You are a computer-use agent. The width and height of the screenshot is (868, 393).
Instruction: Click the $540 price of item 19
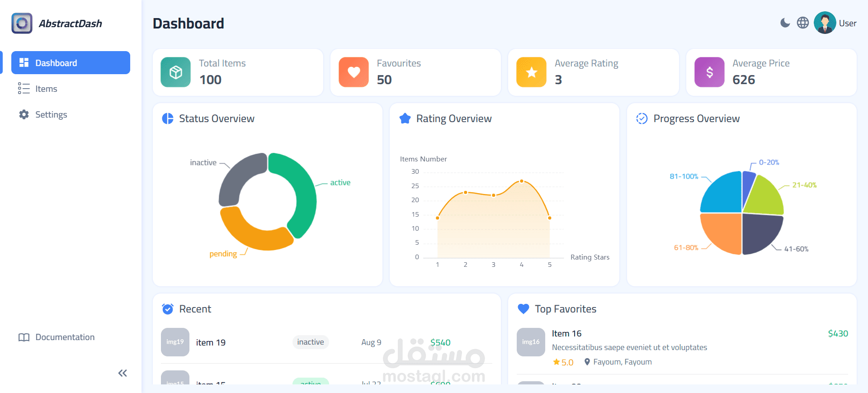point(440,342)
